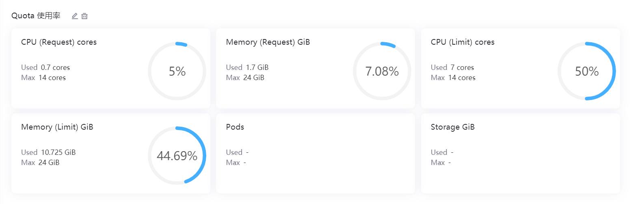Viewport: 644px width, 204px height.
Task: Click the Max value in Storage GiB card
Action: pyautogui.click(x=450, y=163)
